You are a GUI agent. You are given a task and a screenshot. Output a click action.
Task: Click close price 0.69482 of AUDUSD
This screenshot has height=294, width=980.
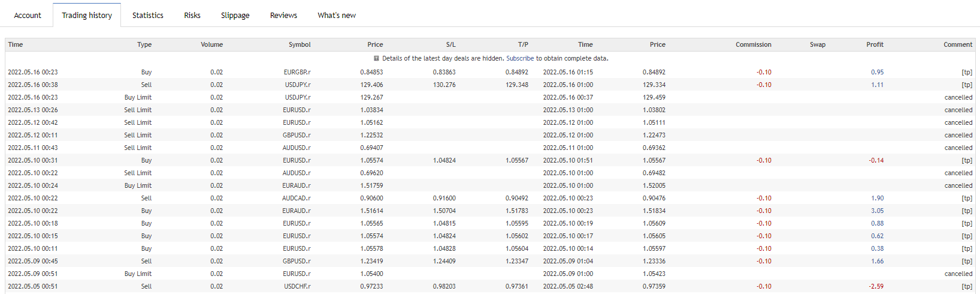click(x=654, y=173)
